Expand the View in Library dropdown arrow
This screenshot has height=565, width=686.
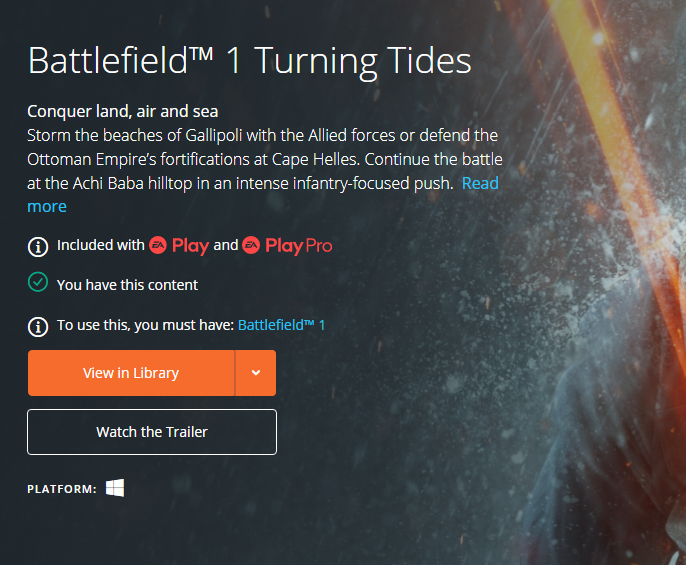[x=256, y=373]
